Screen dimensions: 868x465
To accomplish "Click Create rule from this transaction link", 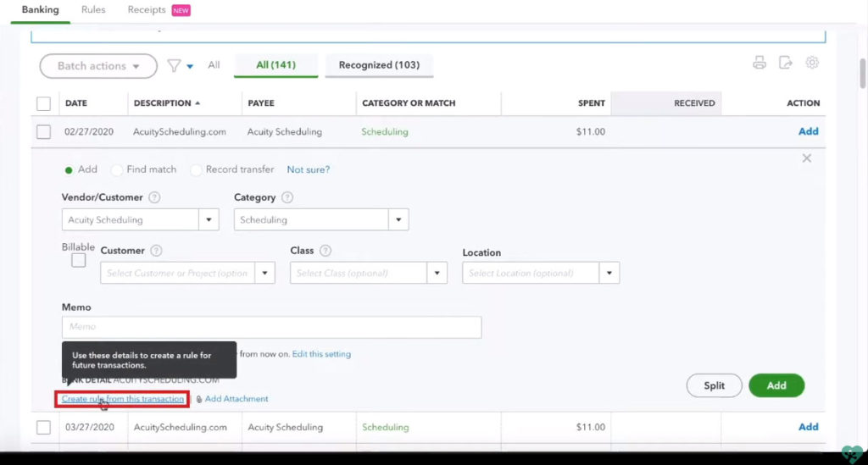I will (123, 399).
